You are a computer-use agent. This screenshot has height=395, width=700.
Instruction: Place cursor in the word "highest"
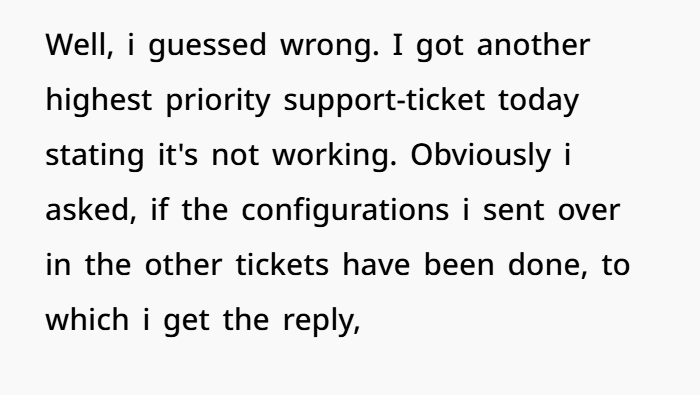click(x=99, y=101)
